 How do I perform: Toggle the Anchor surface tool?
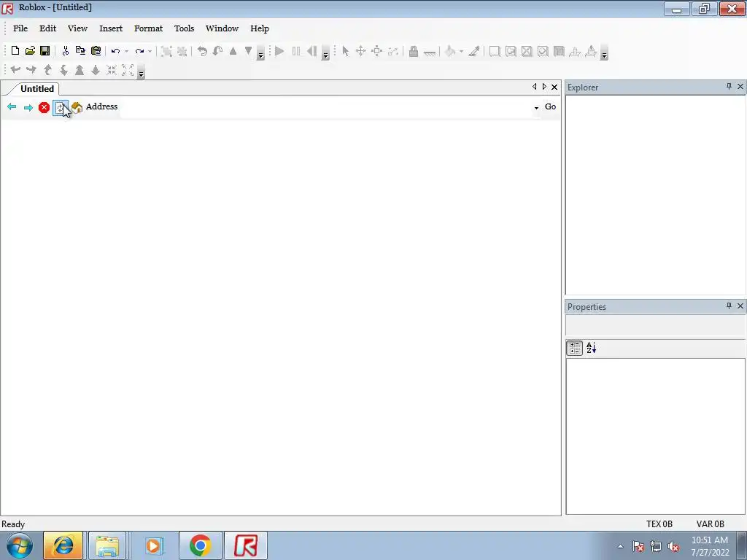click(429, 52)
